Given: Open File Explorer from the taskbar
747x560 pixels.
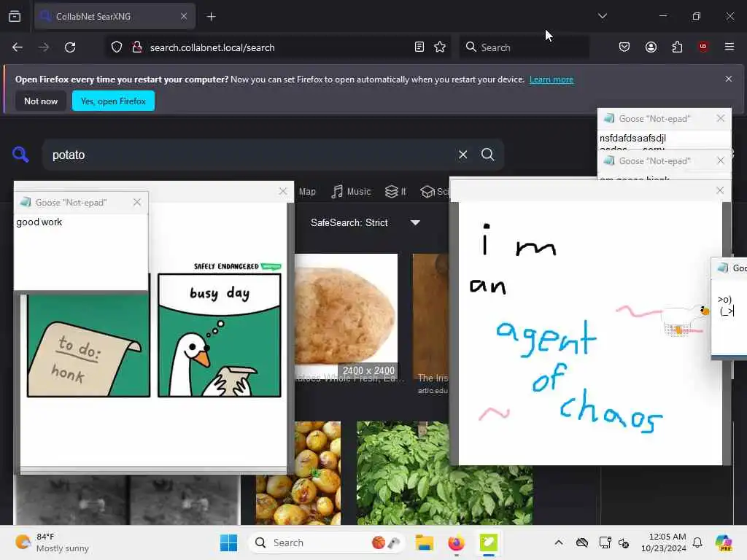Looking at the screenshot, I should (x=424, y=542).
